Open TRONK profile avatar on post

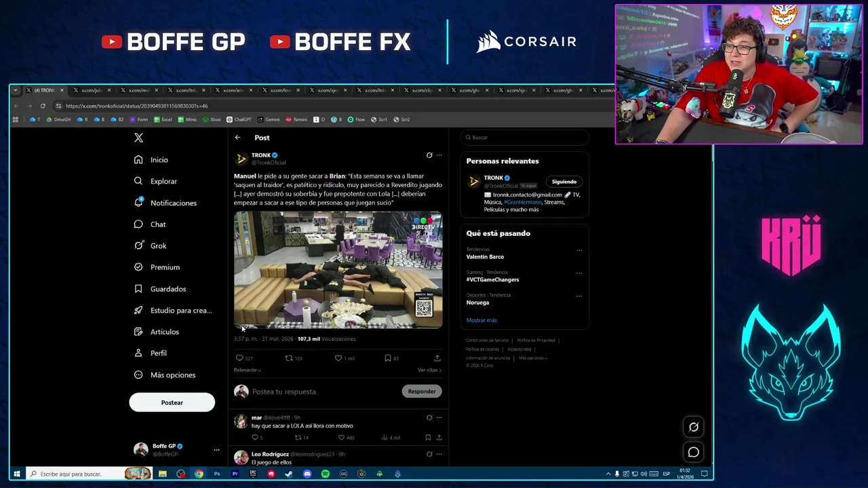pos(241,159)
